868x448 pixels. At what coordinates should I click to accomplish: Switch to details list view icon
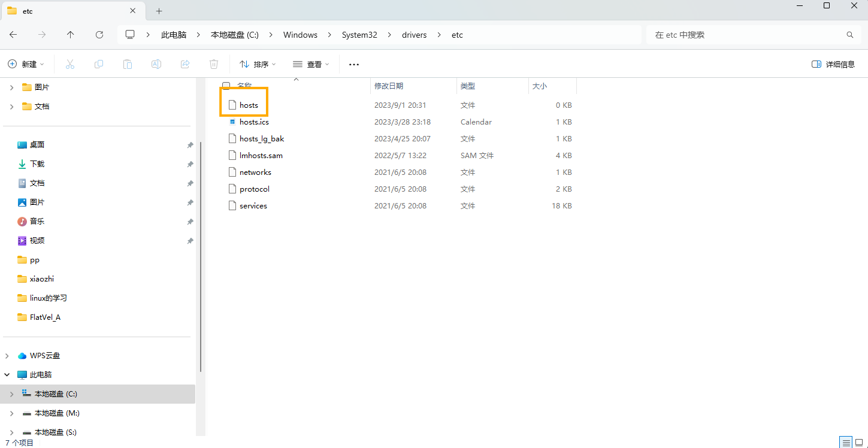point(846,443)
